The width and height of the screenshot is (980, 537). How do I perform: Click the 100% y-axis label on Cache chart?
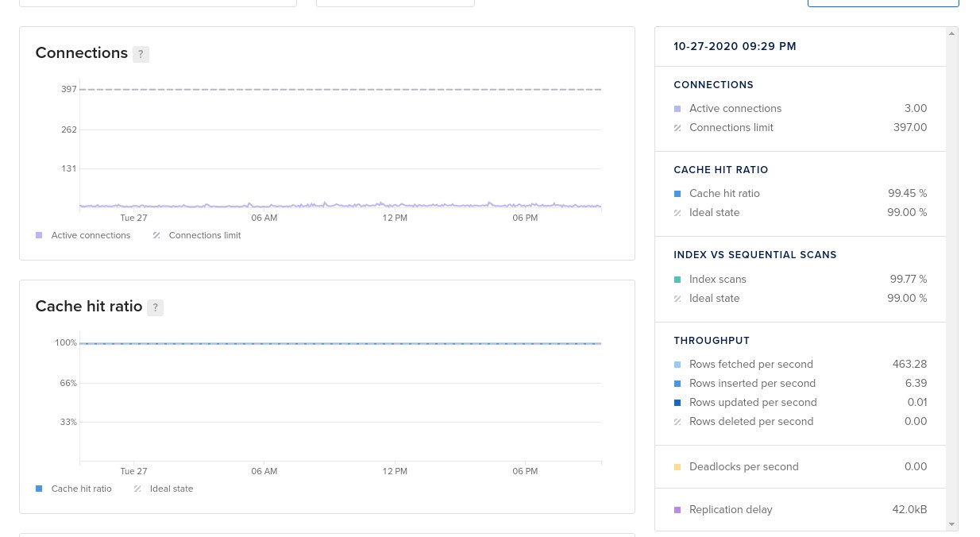click(x=66, y=343)
